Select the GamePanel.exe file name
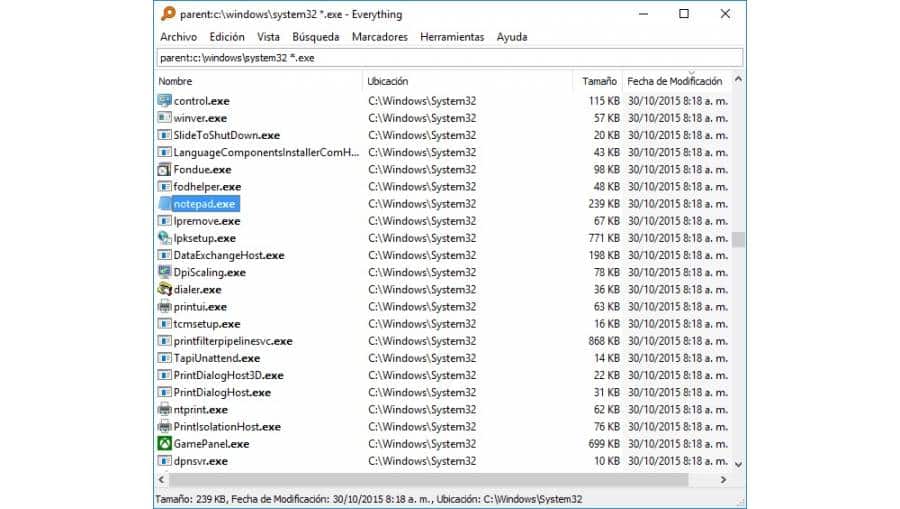This screenshot has height=509, width=900. (211, 444)
